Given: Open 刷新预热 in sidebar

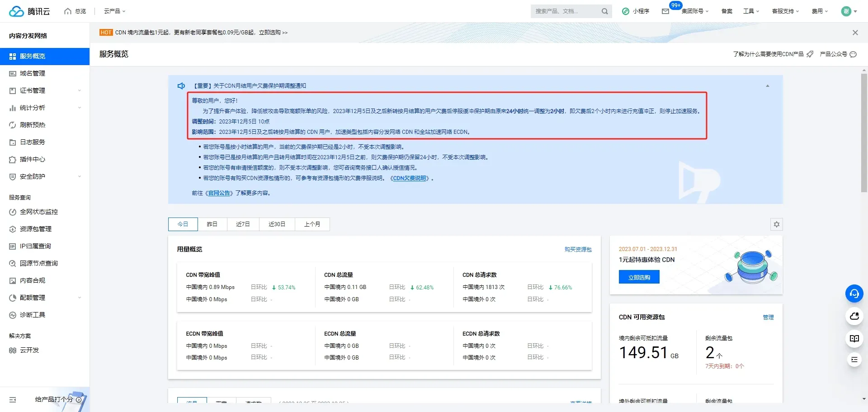Looking at the screenshot, I should [x=45, y=125].
